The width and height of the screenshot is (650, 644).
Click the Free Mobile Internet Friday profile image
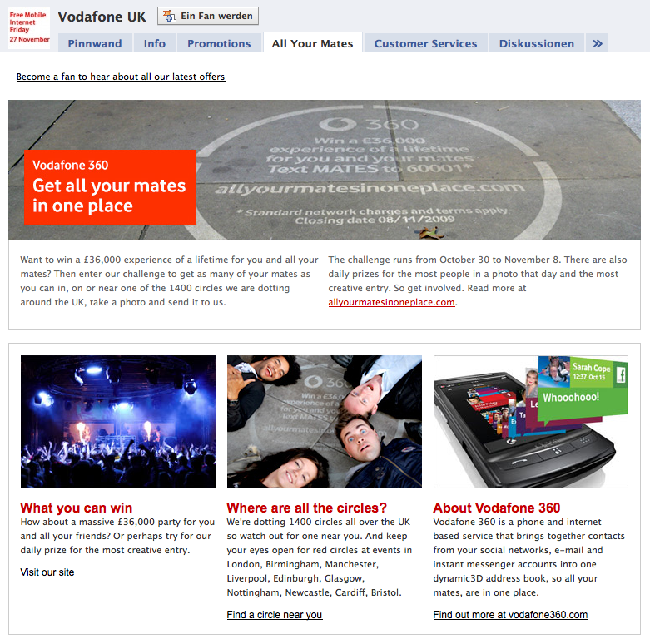(29, 27)
